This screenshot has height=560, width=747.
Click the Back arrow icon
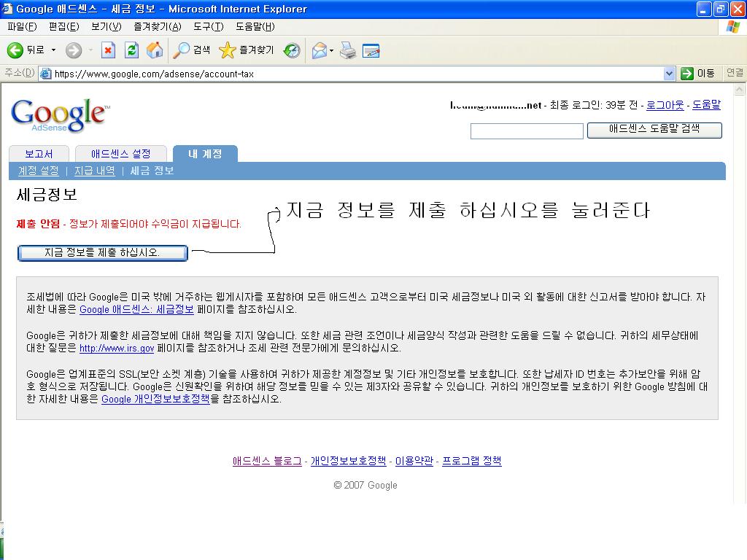(15, 50)
